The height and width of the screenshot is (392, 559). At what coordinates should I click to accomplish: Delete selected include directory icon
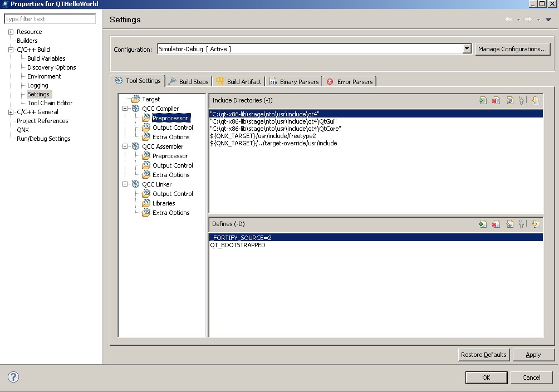coord(496,101)
